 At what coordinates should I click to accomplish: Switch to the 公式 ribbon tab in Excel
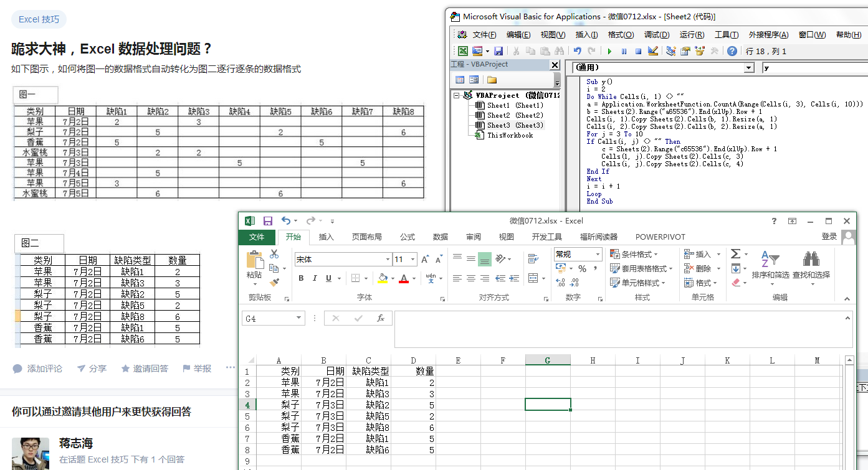[x=408, y=237]
